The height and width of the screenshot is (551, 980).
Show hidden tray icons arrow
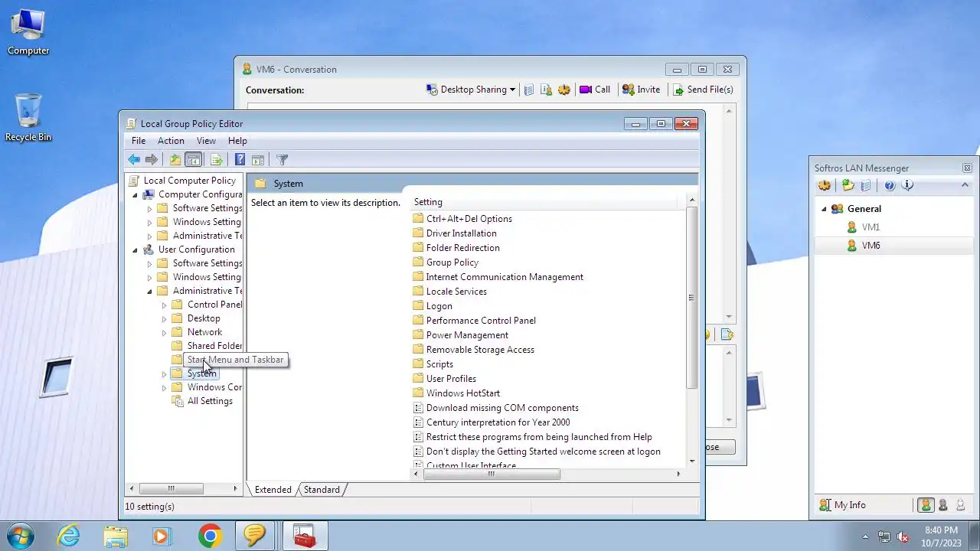click(x=866, y=536)
